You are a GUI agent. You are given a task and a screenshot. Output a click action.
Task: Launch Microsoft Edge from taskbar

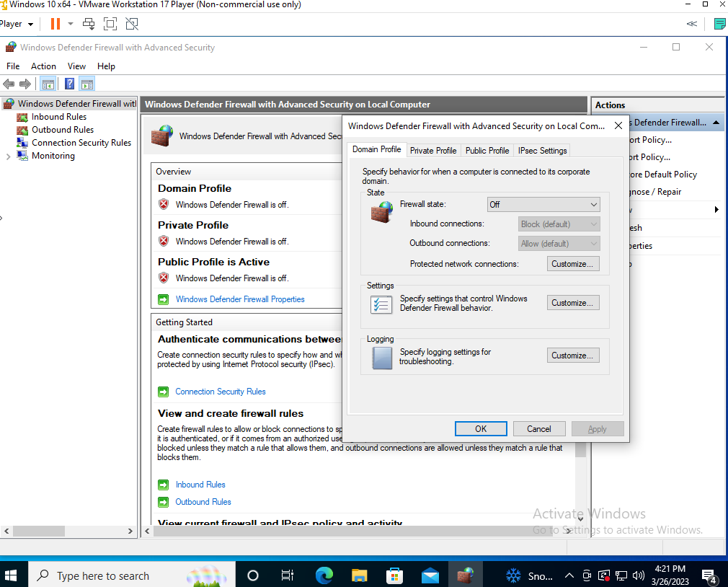(x=324, y=576)
